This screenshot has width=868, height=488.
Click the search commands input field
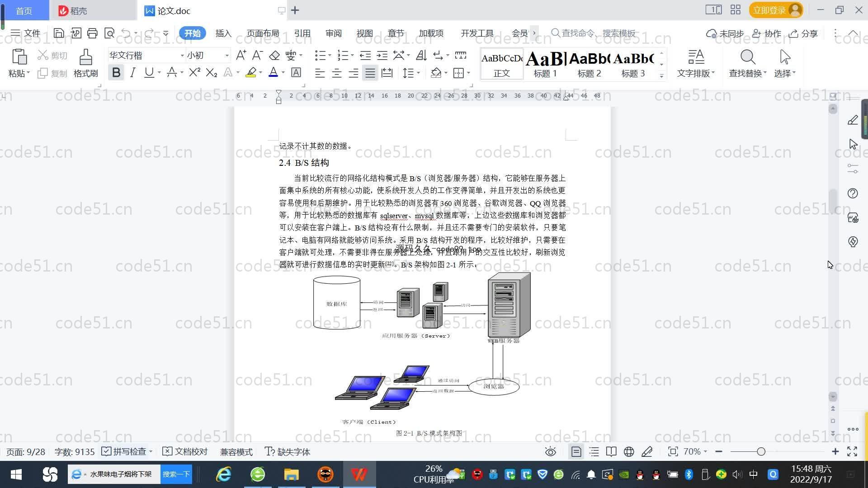point(598,33)
